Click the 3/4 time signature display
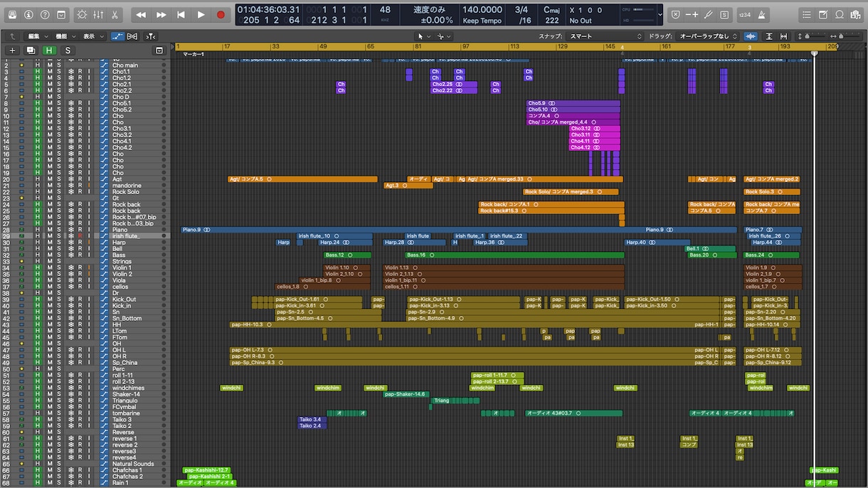The width and height of the screenshot is (868, 488). click(x=522, y=10)
